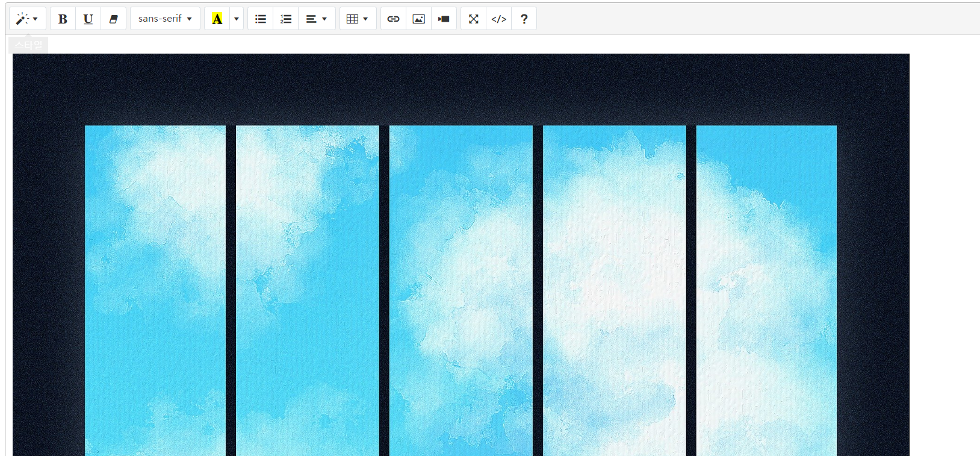
Task: Open the paragraph alignment dropdown
Action: point(317,19)
